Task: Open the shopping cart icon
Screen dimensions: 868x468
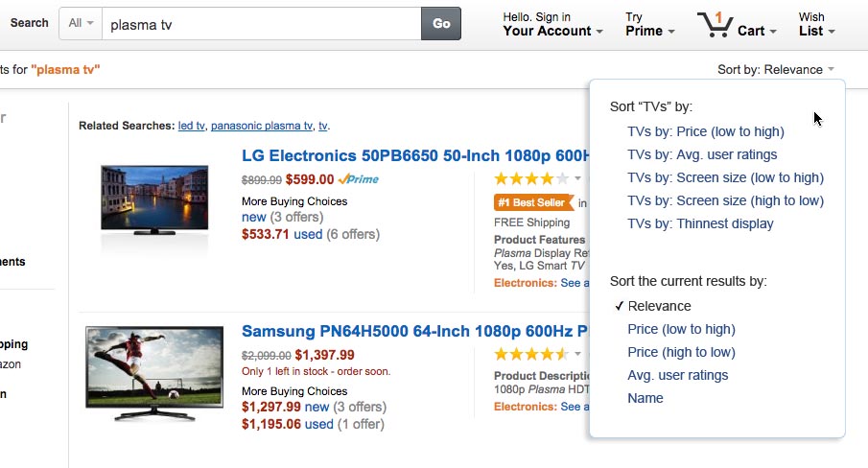Action: (715, 24)
